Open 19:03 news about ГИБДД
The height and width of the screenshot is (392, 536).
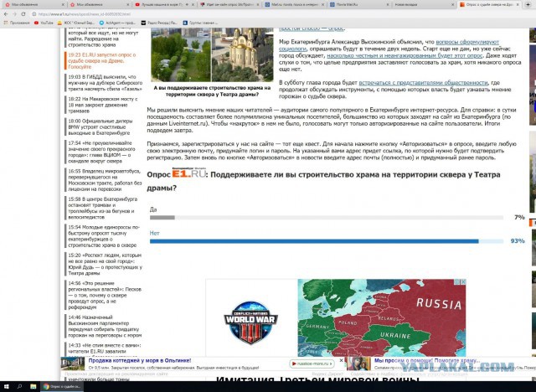pos(105,83)
